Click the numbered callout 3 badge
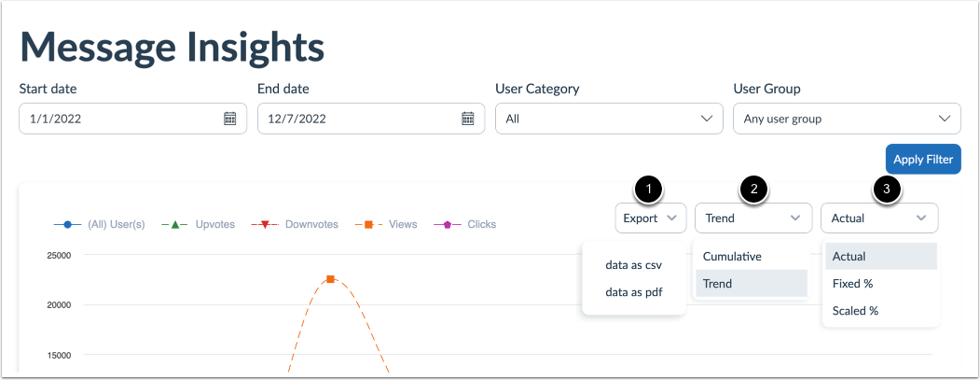Image resolution: width=980 pixels, height=380 pixels. click(x=887, y=189)
